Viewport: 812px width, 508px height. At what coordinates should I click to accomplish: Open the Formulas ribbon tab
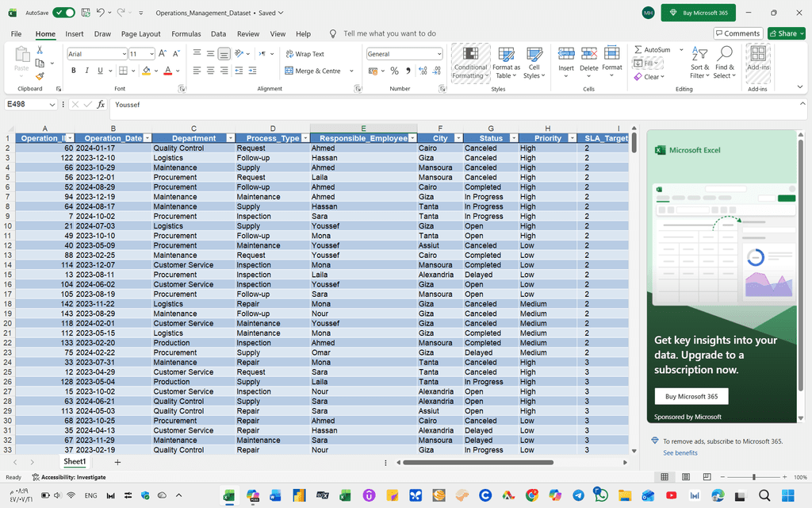tap(186, 34)
